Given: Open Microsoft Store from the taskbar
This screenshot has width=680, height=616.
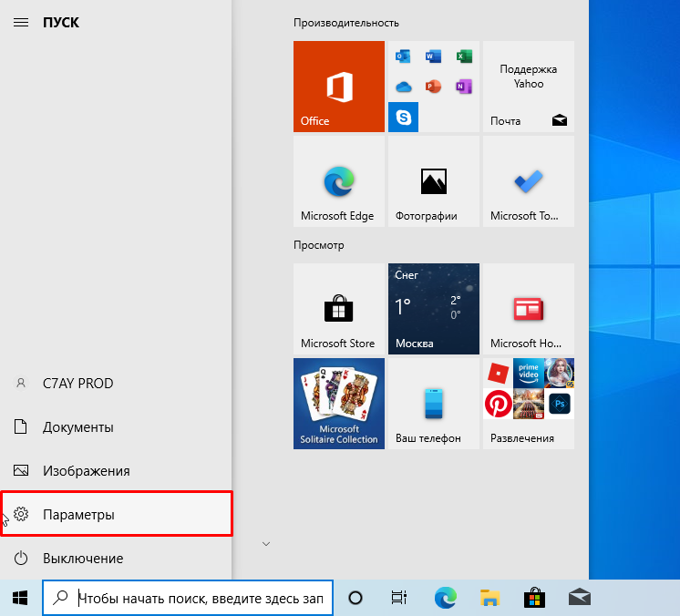Looking at the screenshot, I should tap(535, 598).
